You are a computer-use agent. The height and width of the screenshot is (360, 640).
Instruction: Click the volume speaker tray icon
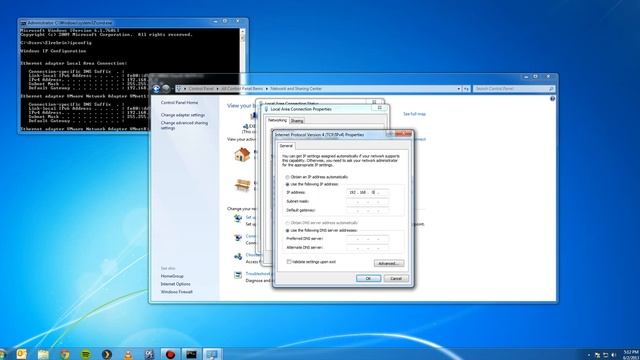[613, 355]
